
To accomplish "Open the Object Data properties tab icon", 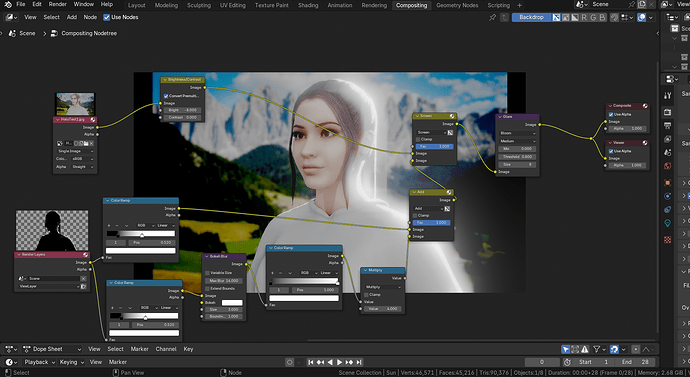I will (x=668, y=223).
